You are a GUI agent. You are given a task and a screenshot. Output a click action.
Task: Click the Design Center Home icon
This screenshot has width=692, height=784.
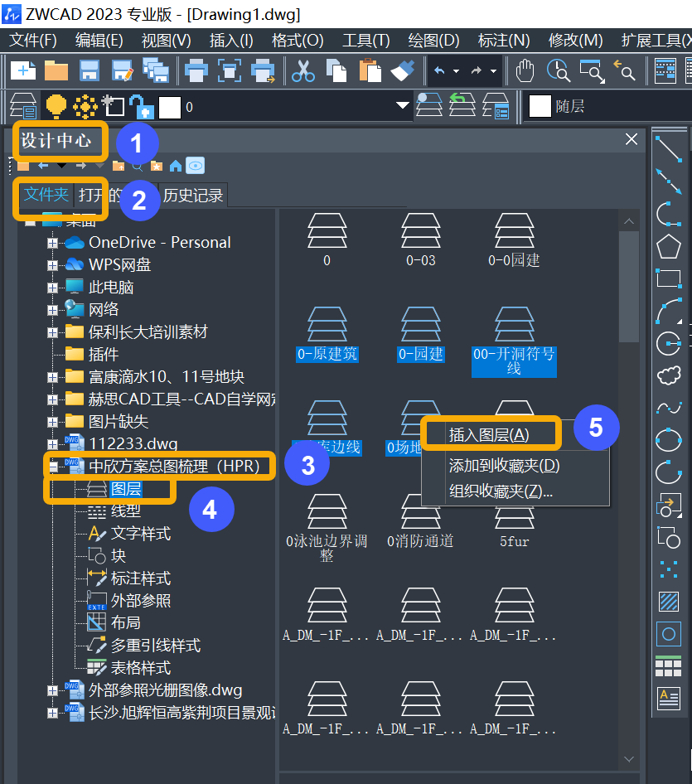pyautogui.click(x=176, y=166)
